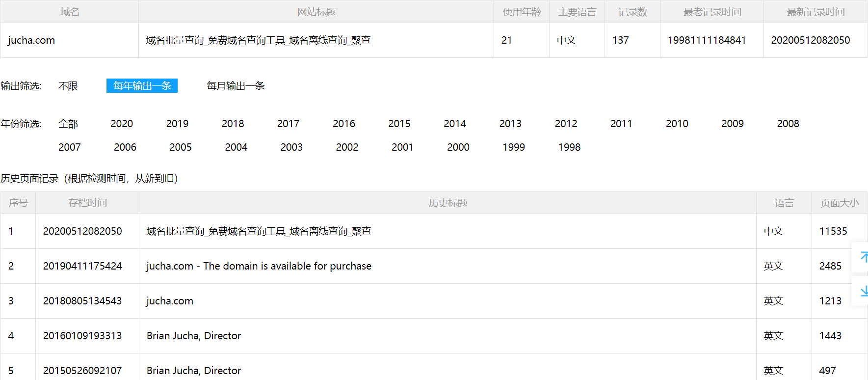
Task: Click the 历史标题 column header
Action: (x=447, y=203)
